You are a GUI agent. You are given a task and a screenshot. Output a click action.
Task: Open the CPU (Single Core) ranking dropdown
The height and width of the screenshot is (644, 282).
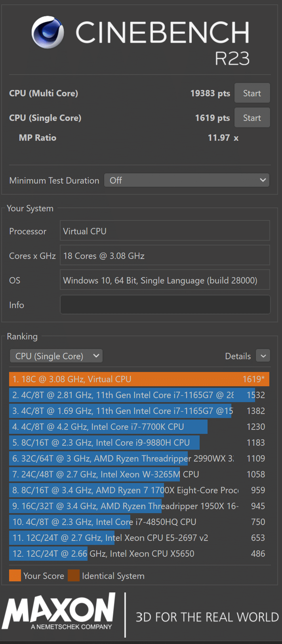click(56, 356)
